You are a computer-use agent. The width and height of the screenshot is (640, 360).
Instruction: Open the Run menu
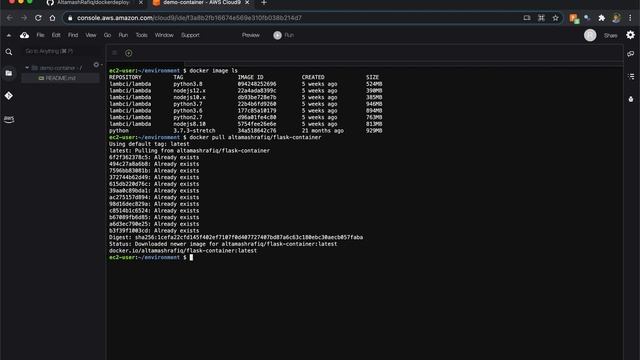point(123,36)
